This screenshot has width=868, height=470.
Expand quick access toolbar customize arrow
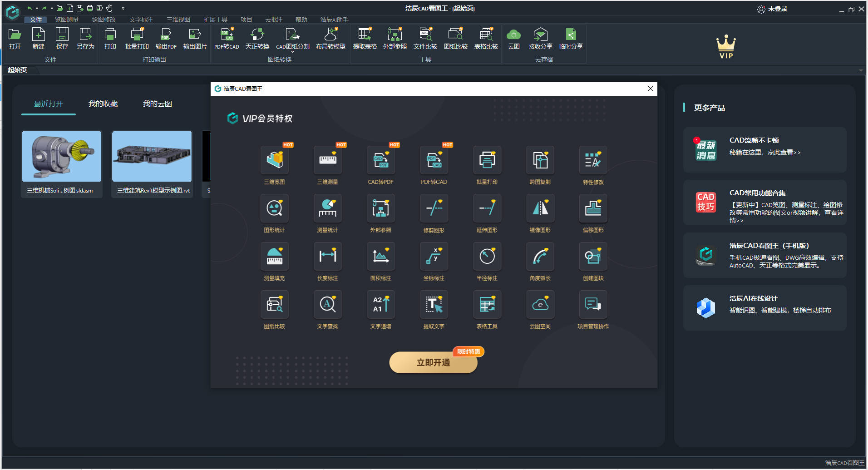(x=123, y=8)
